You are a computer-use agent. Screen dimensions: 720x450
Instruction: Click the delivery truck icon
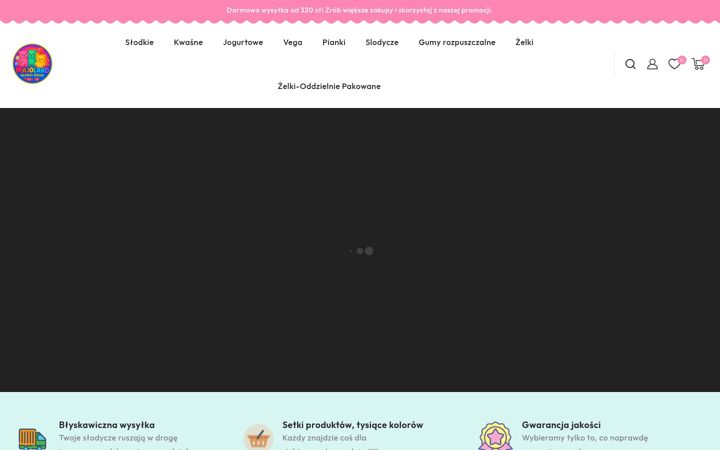(x=32, y=439)
